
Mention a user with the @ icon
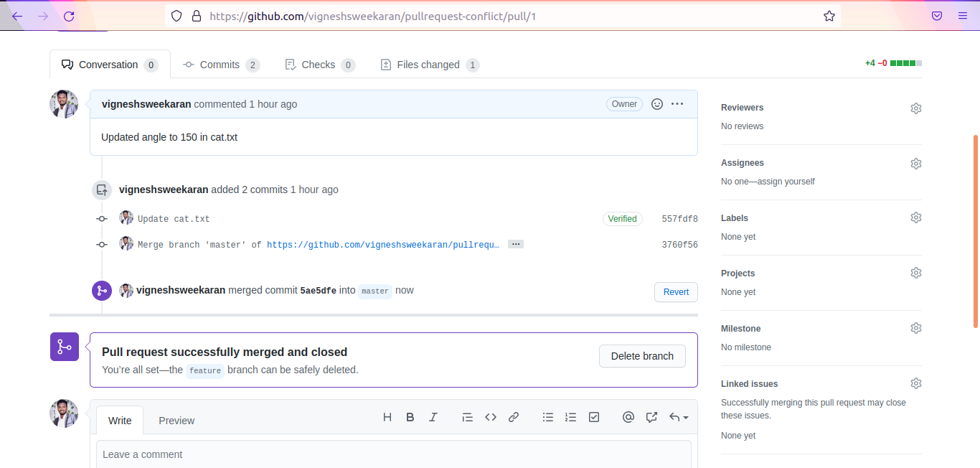point(628,417)
